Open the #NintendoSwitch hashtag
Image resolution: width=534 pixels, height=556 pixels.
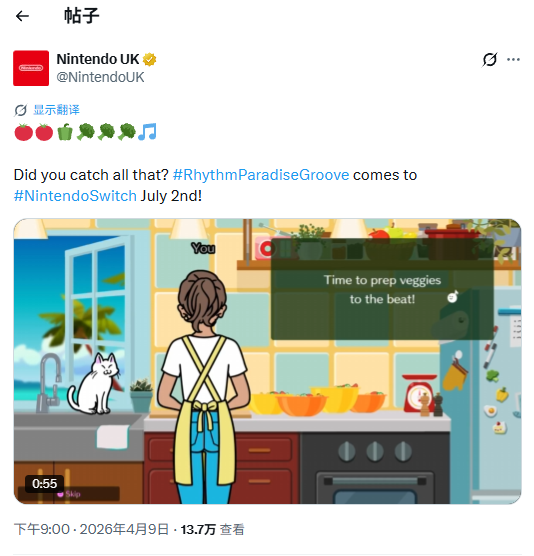[75, 196]
